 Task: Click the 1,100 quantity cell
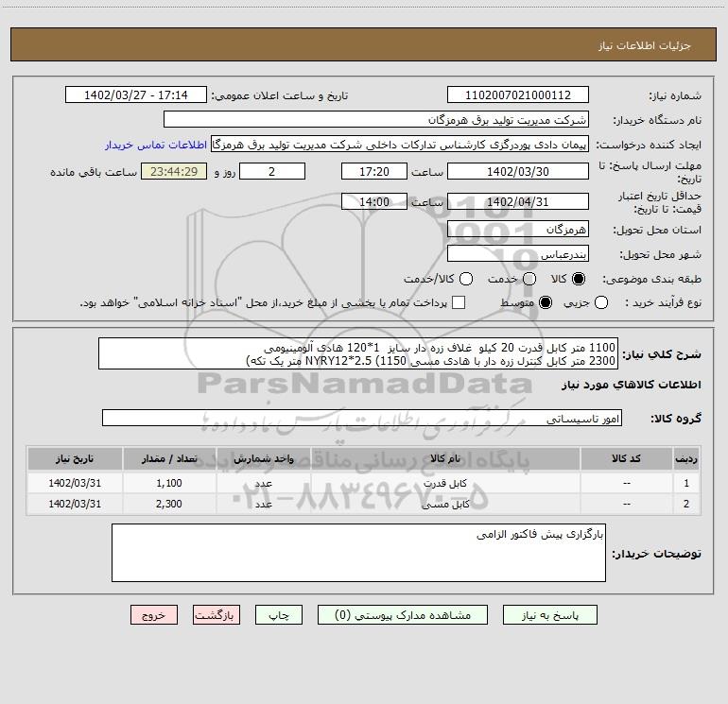point(169,483)
